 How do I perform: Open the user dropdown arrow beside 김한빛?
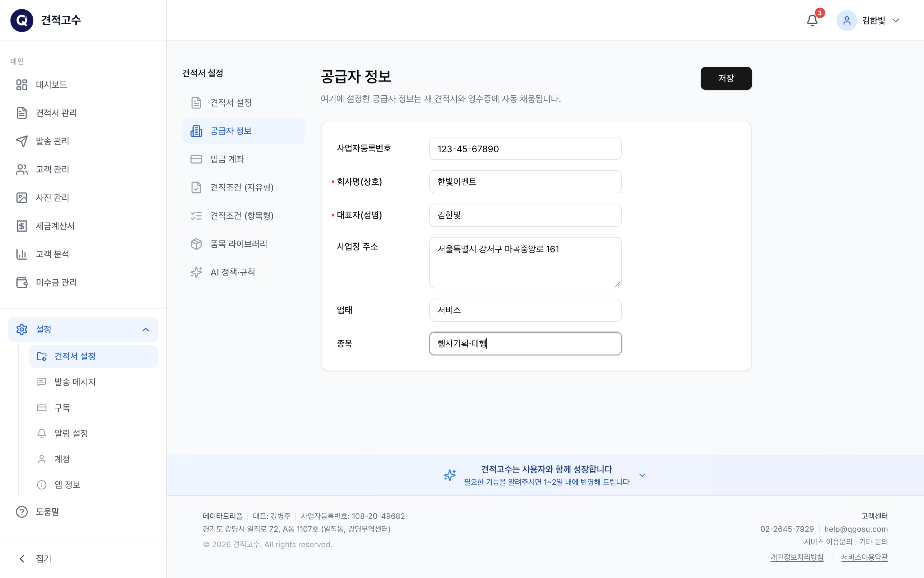click(896, 21)
